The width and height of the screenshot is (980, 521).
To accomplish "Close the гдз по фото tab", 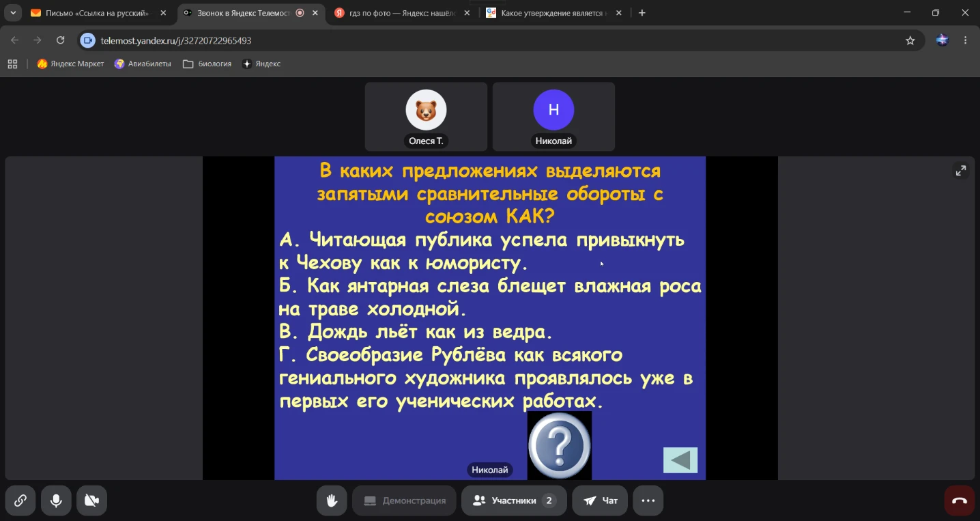I will pyautogui.click(x=468, y=13).
